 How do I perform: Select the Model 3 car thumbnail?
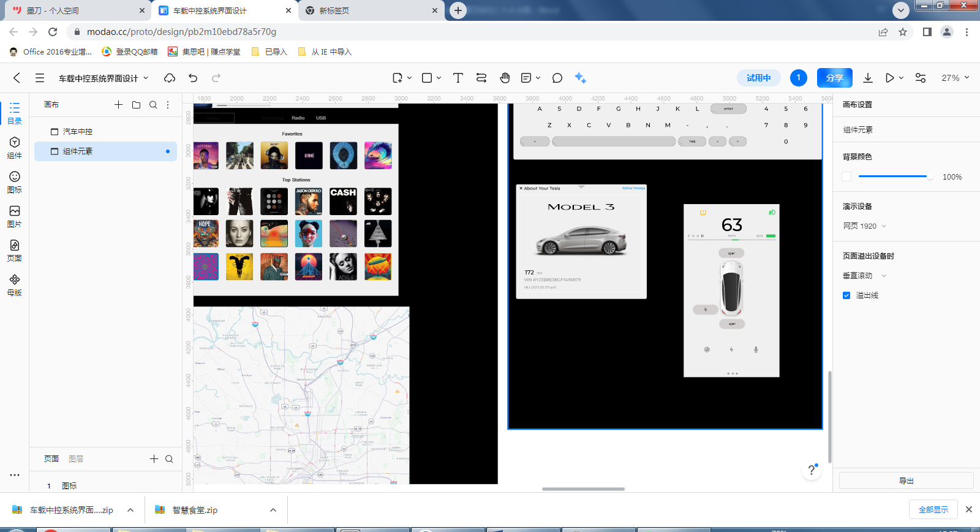[581, 241]
